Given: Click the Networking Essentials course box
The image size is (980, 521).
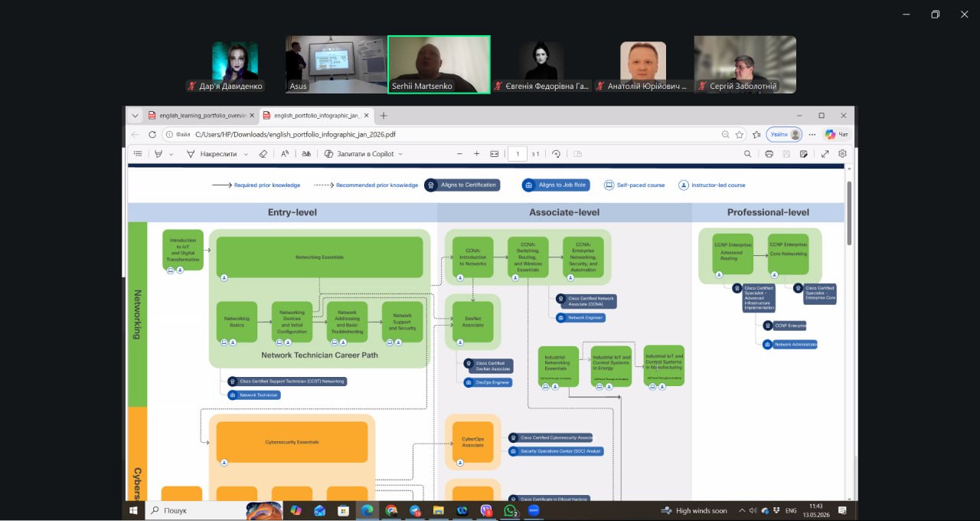Looking at the screenshot, I should 319,257.
